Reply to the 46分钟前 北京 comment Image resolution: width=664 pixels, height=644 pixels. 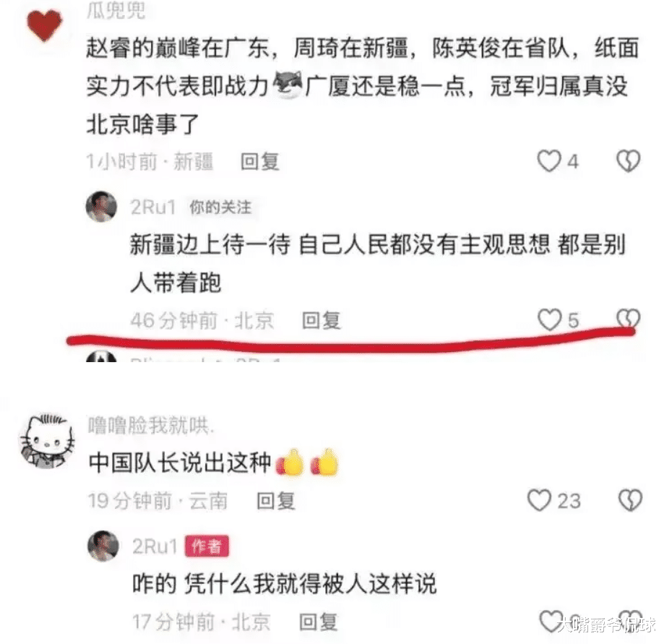(x=321, y=320)
